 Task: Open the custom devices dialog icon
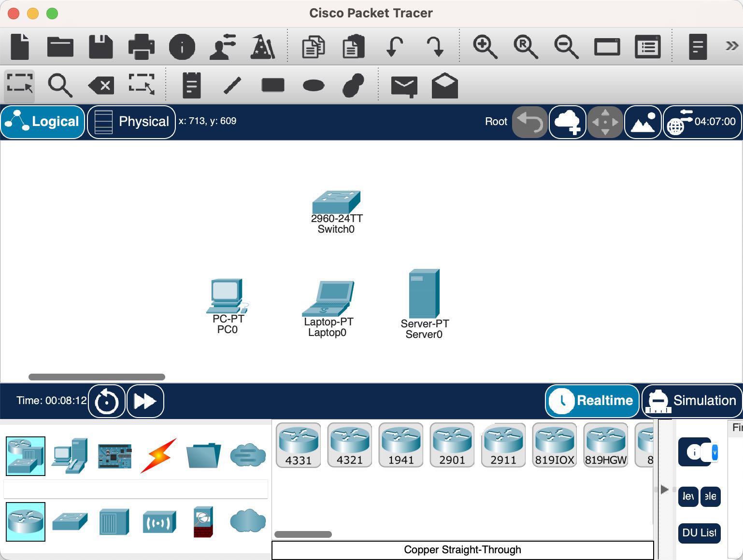tap(647, 47)
